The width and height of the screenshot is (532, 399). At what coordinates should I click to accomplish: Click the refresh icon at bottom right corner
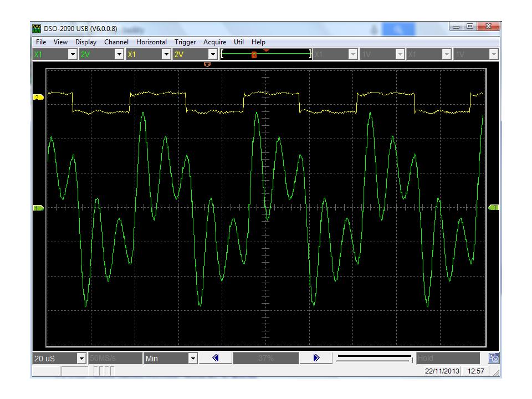click(x=494, y=359)
